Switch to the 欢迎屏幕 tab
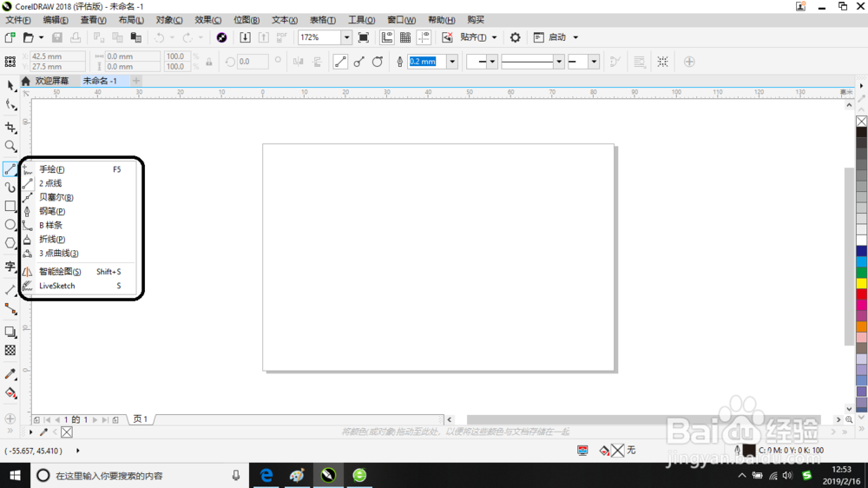This screenshot has width=868, height=488. point(51,81)
